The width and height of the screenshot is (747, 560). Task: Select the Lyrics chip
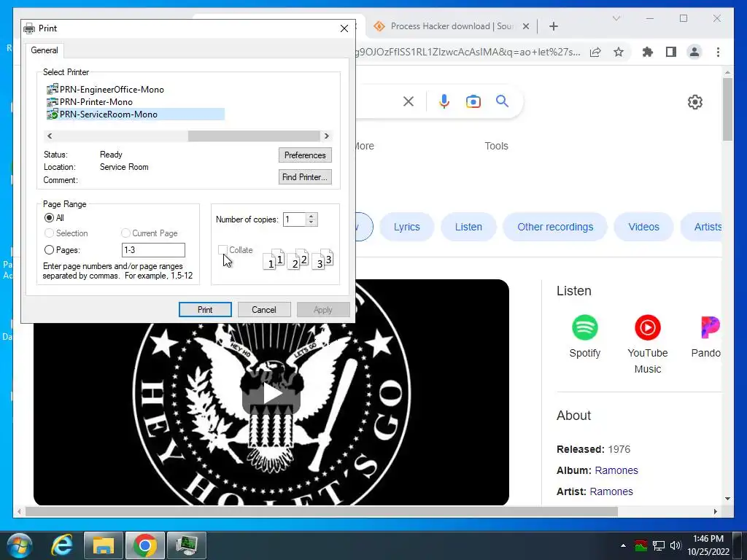point(407,227)
